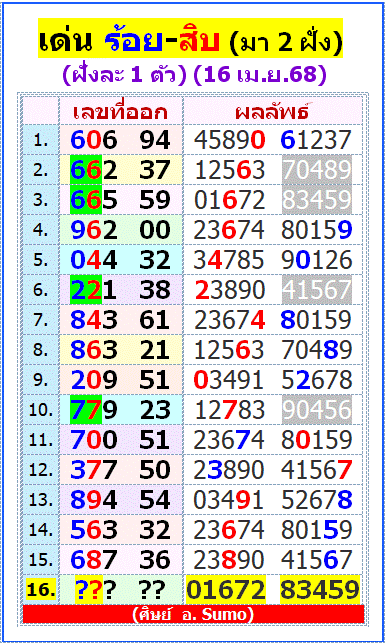385x643 pixels.
Task: Click the two-digit number 23
Action: click(155, 410)
